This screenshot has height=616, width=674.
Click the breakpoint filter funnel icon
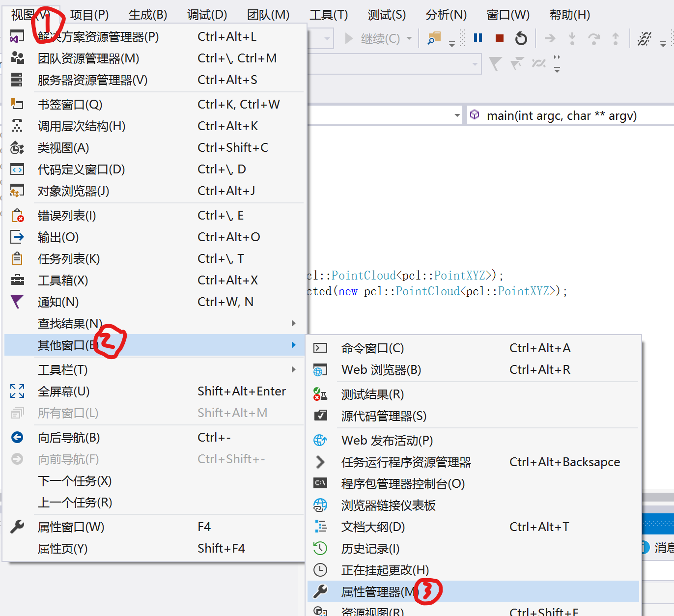(496, 63)
